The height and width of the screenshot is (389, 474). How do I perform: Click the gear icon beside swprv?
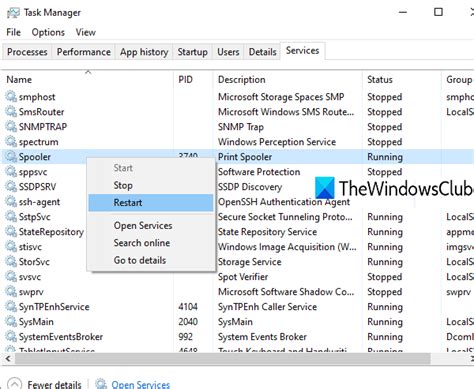pos(11,292)
